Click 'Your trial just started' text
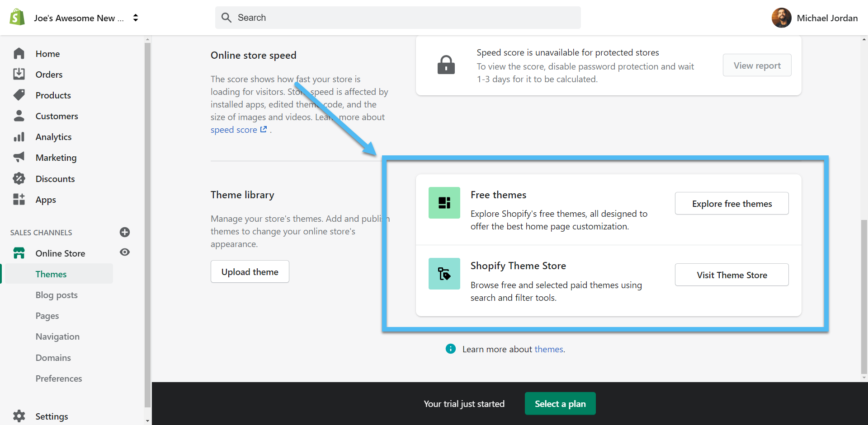 click(x=464, y=404)
